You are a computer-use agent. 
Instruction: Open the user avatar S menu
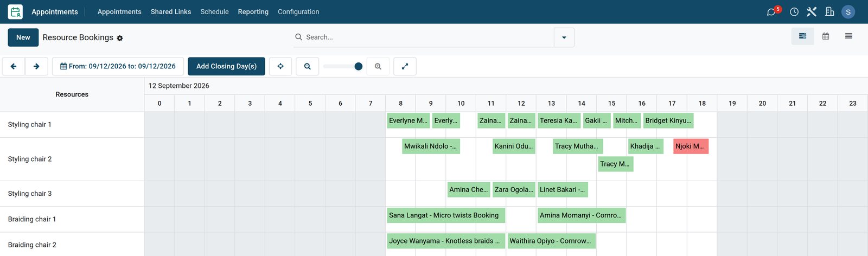coord(848,11)
